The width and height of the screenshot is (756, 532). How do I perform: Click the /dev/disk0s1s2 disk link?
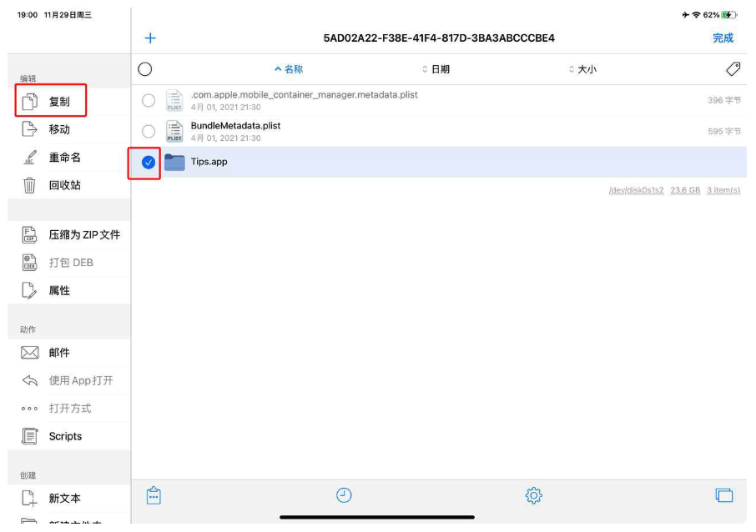pyautogui.click(x=636, y=190)
